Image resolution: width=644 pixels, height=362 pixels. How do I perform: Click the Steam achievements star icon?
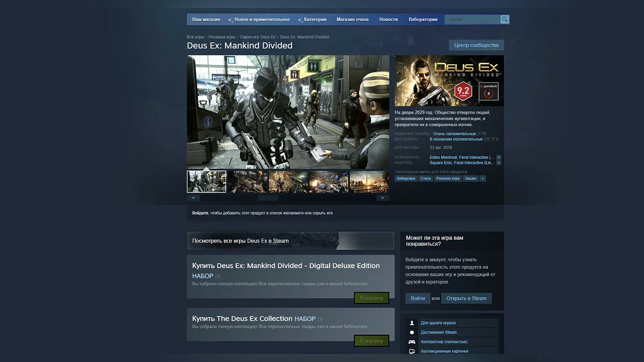tap(412, 333)
